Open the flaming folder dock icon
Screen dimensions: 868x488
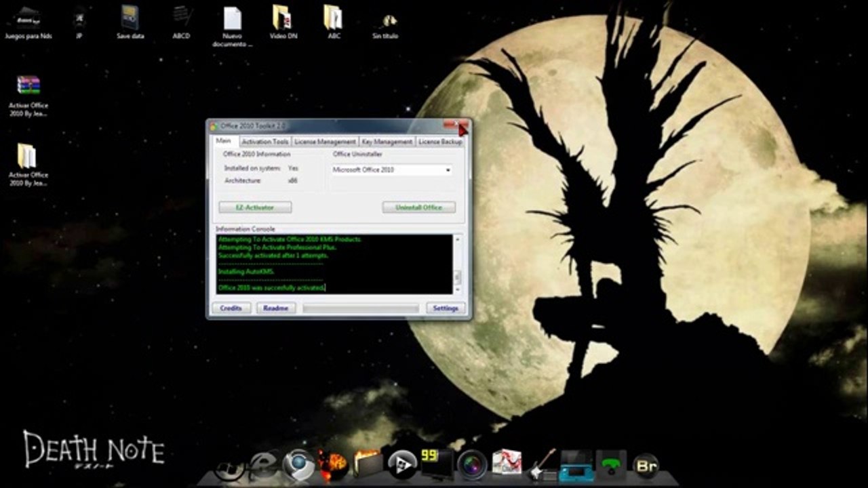click(x=368, y=464)
